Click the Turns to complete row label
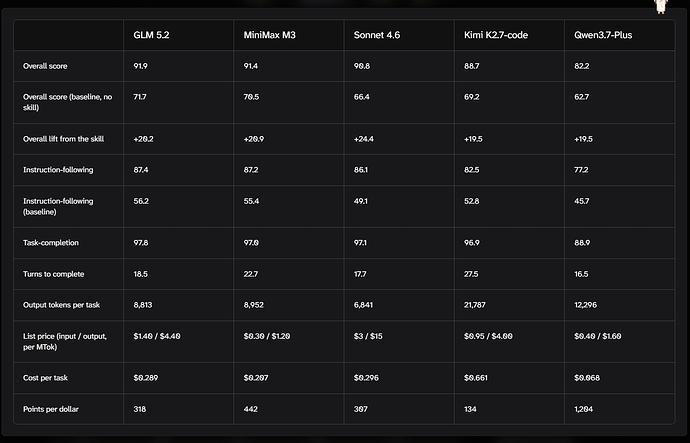The image size is (690, 443). (x=53, y=274)
